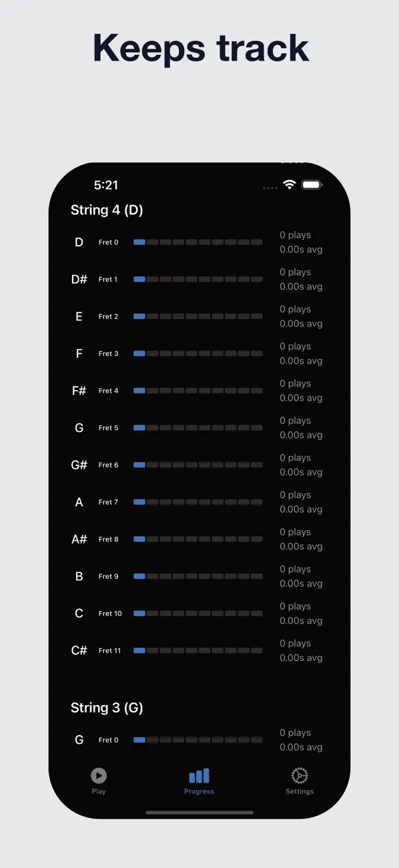Viewport: 399px width, 868px height.
Task: Tap the 0 plays counter for note E
Action: (x=295, y=308)
